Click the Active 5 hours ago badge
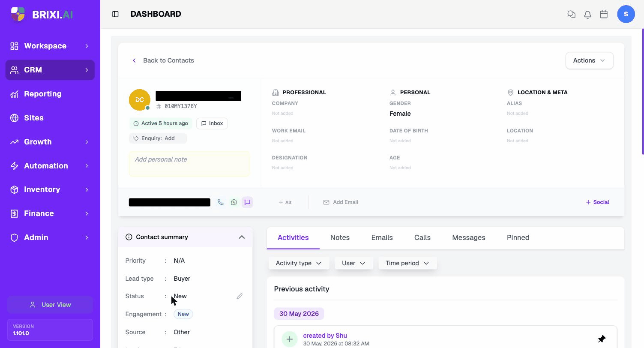 [x=161, y=123]
